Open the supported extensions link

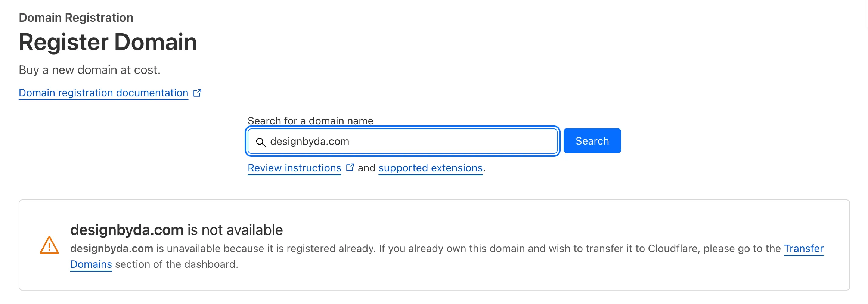tap(431, 168)
